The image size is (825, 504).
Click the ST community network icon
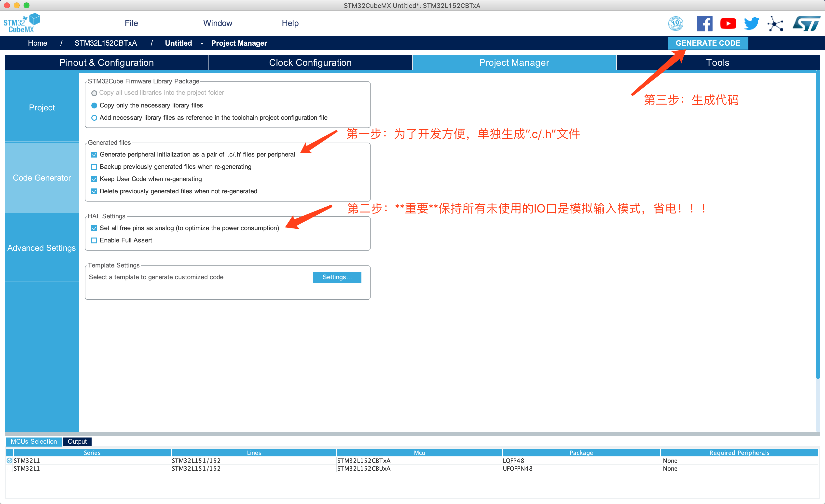[775, 23]
